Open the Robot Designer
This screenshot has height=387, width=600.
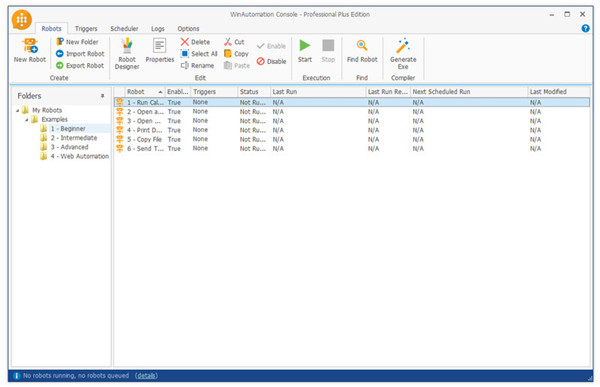pyautogui.click(x=127, y=54)
